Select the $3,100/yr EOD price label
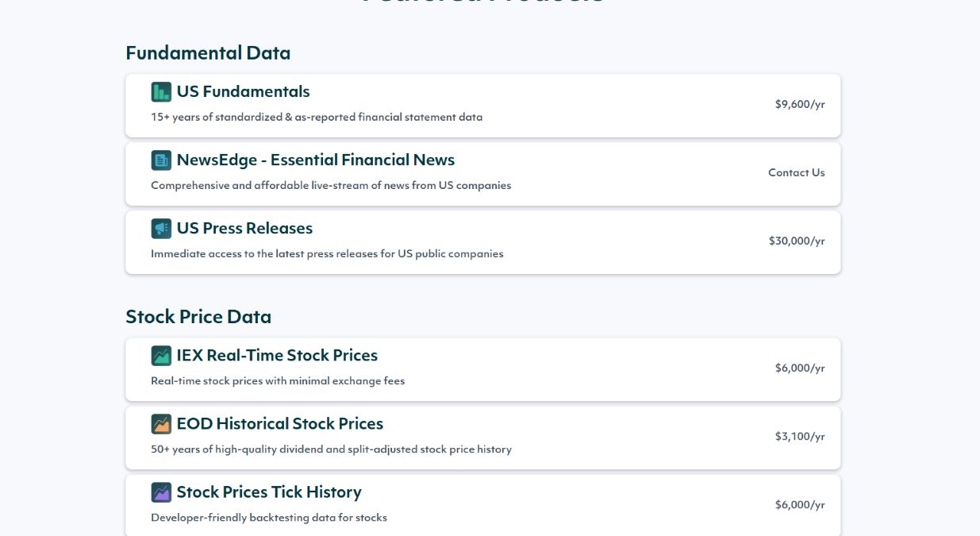Viewport: 980px width, 536px height. click(799, 436)
